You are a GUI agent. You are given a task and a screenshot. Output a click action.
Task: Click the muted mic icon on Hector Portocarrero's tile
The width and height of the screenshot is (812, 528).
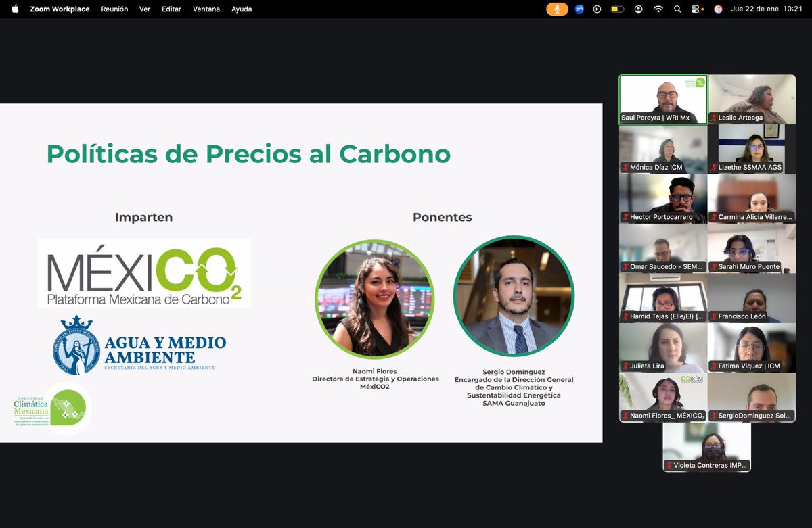pyautogui.click(x=625, y=216)
